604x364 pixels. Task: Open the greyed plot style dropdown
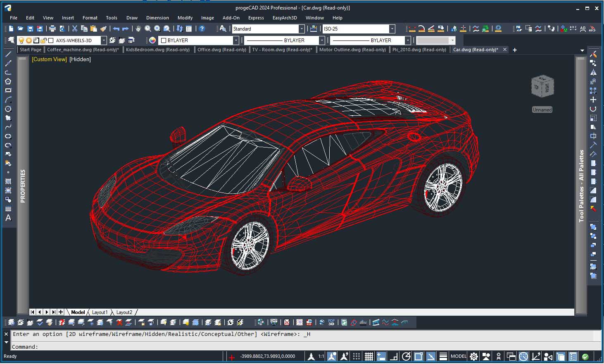(x=452, y=40)
